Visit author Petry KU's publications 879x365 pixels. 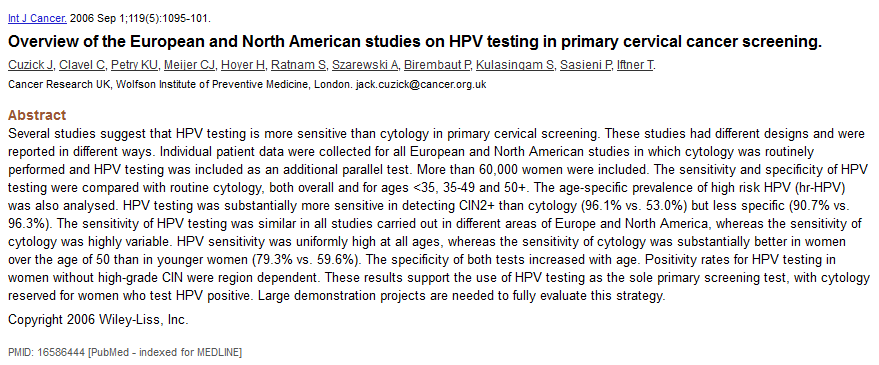(x=135, y=66)
